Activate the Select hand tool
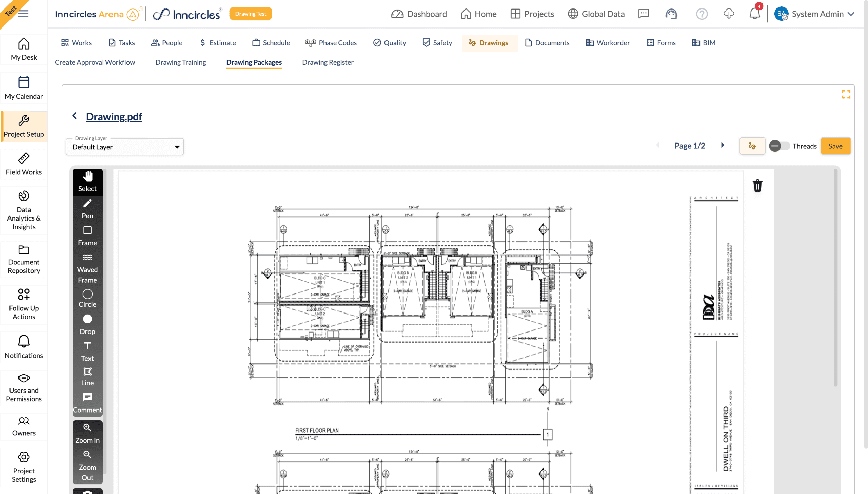Image resolution: width=868 pixels, height=494 pixels. pos(87,182)
